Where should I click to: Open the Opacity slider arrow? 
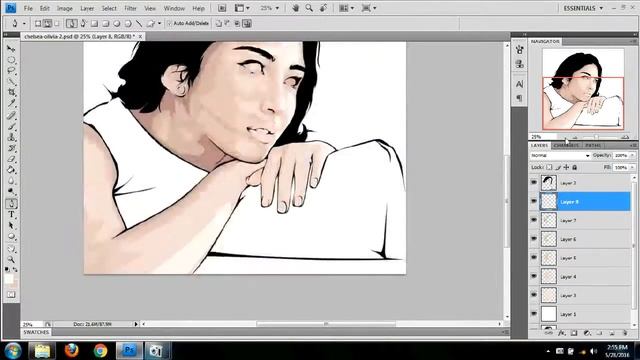coord(632,156)
